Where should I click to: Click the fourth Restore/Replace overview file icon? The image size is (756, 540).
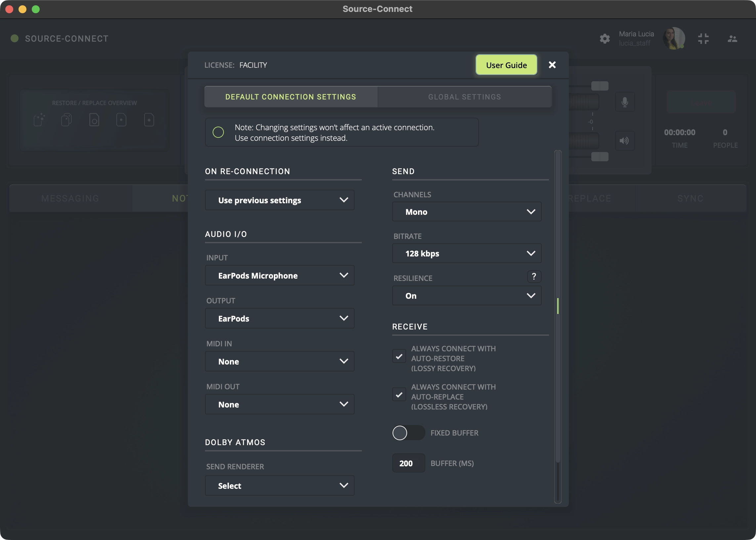(x=121, y=120)
